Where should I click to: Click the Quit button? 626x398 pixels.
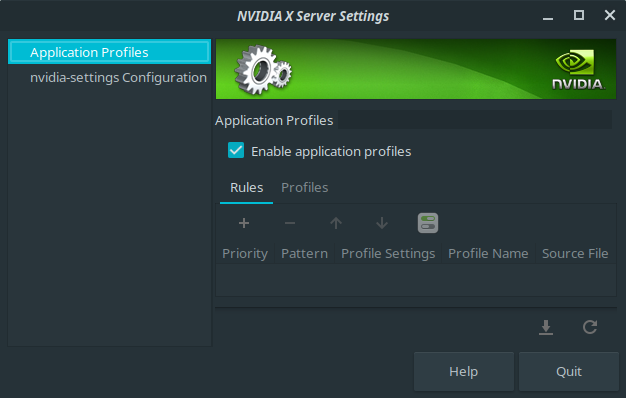[569, 372]
